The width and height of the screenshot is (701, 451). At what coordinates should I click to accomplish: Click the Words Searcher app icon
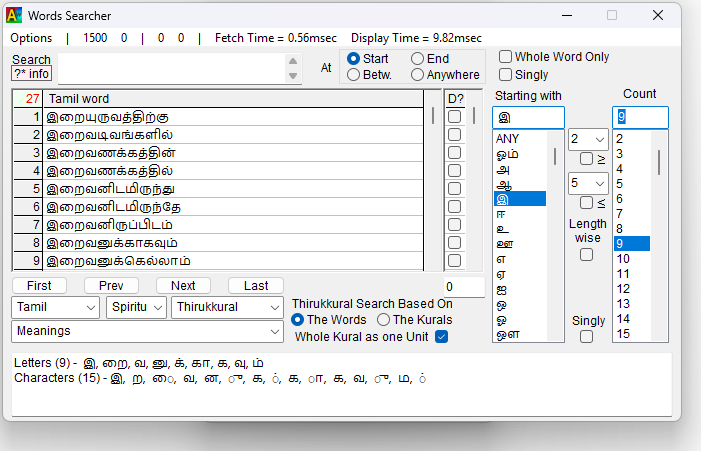14,15
